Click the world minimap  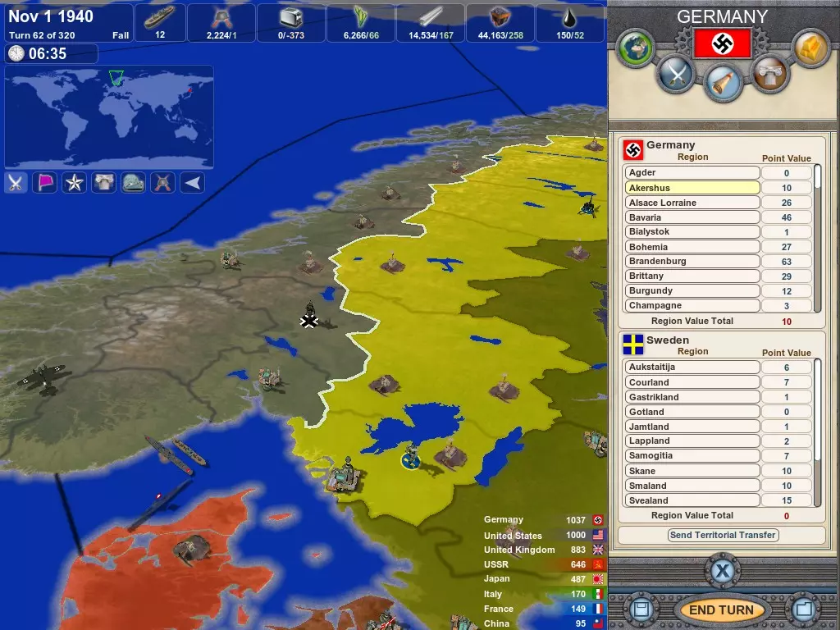pyautogui.click(x=109, y=116)
